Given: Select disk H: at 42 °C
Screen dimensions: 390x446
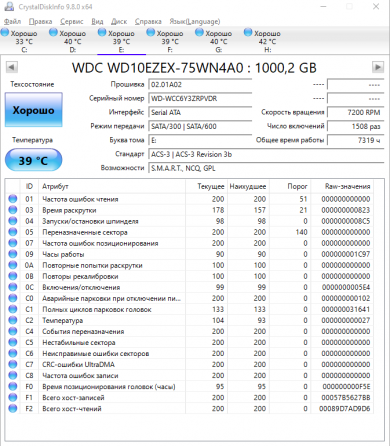Looking at the screenshot, I should point(267,41).
